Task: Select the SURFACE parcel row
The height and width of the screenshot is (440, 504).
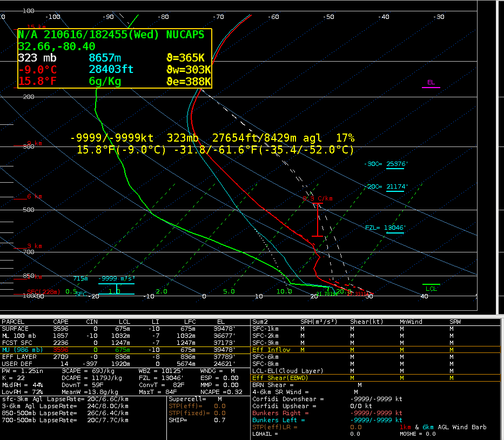Action: click(125, 329)
